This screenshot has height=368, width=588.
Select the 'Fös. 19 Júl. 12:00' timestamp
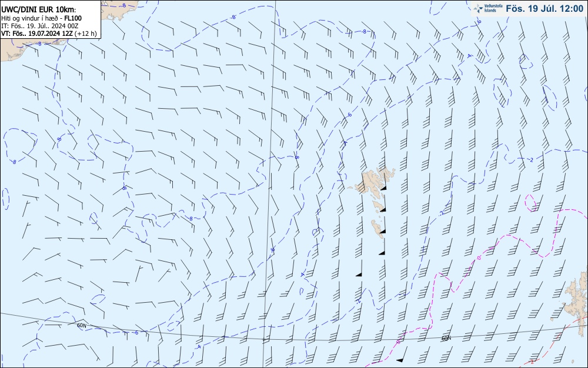[544, 9]
